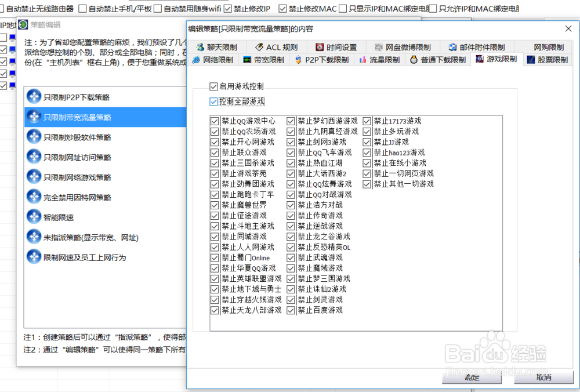Click icon beside 只限制带宽流量策略
Screen dimensions: 580x392
[34, 117]
